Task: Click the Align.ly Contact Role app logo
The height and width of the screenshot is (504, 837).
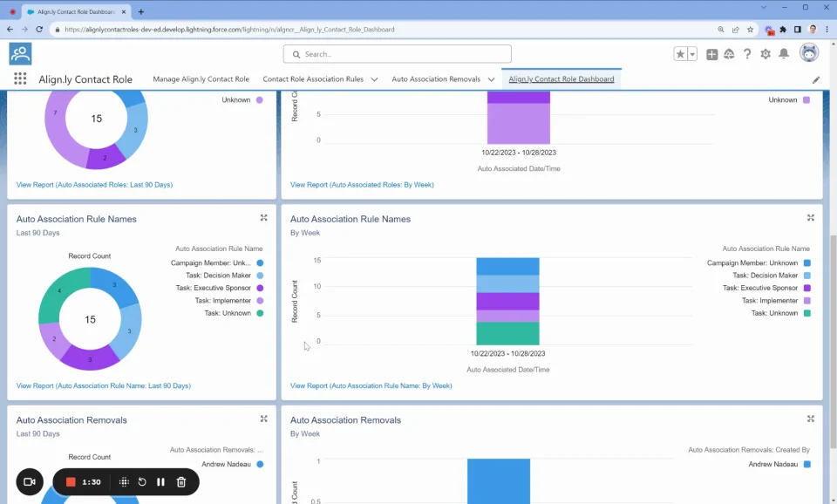Action: tap(20, 54)
